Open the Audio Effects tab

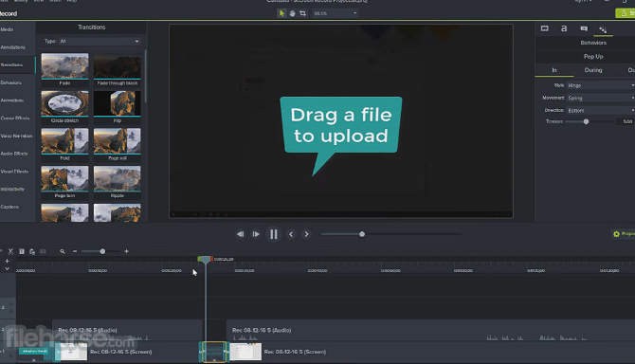point(14,154)
